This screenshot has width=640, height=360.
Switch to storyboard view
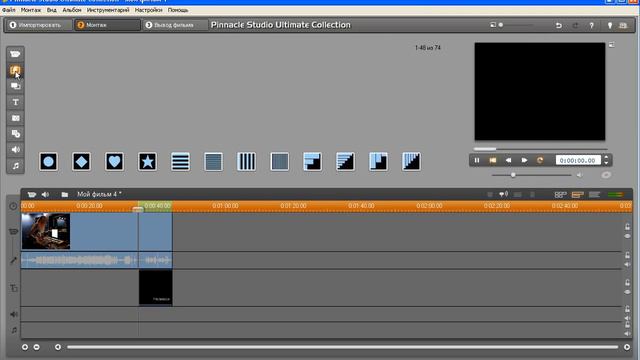tap(560, 195)
